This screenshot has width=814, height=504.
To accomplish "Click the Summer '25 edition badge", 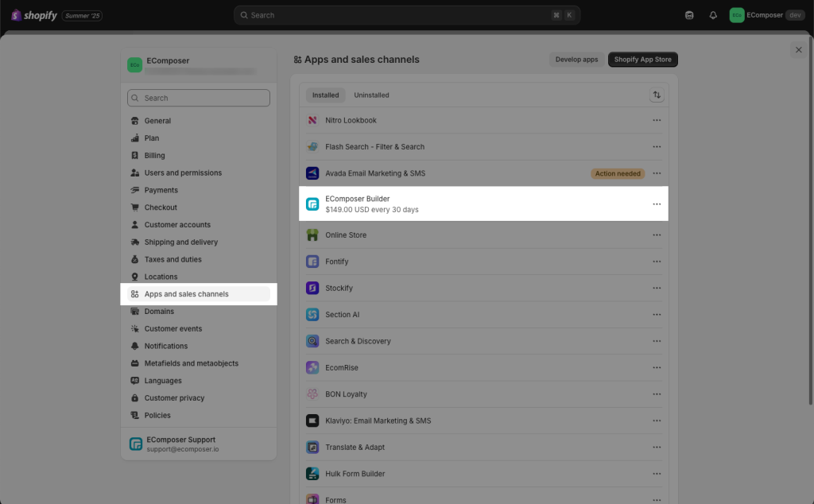I will tap(82, 16).
